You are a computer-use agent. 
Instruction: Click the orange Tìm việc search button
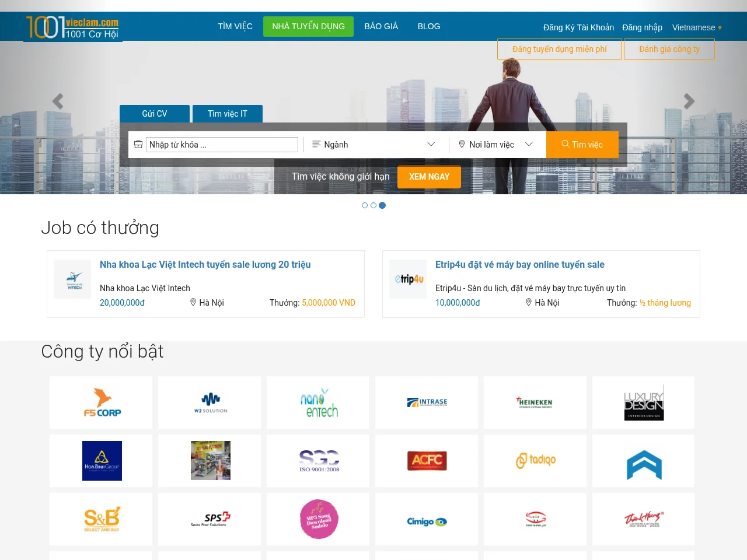[x=582, y=145]
